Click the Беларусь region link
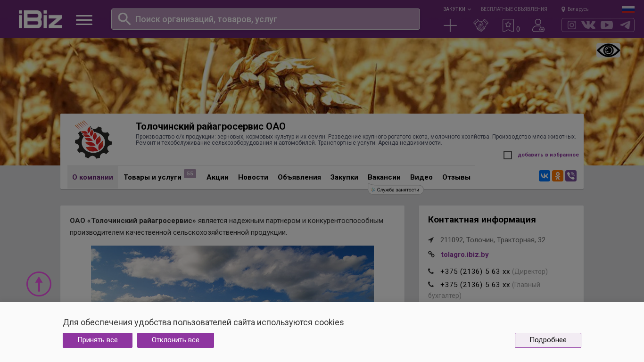This screenshot has width=644, height=362. [x=578, y=9]
